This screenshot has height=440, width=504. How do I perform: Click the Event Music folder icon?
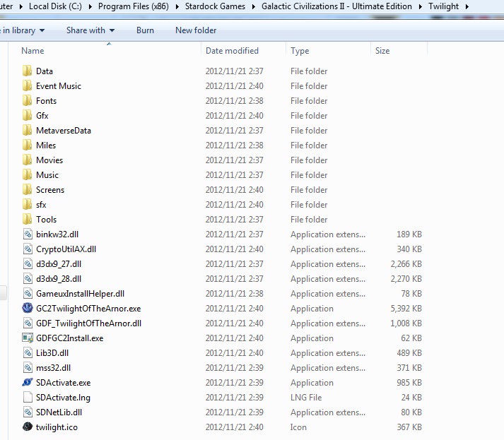(28, 85)
